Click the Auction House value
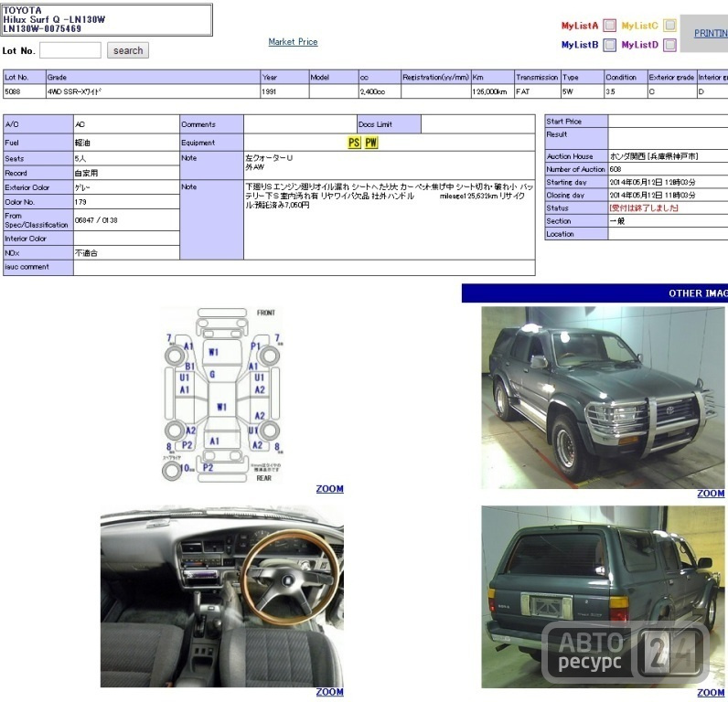 tap(654, 156)
